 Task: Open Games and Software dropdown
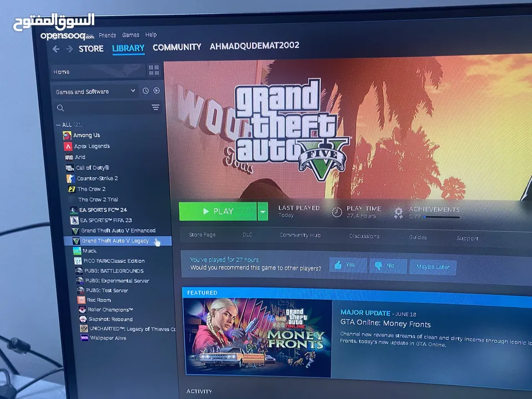click(95, 91)
